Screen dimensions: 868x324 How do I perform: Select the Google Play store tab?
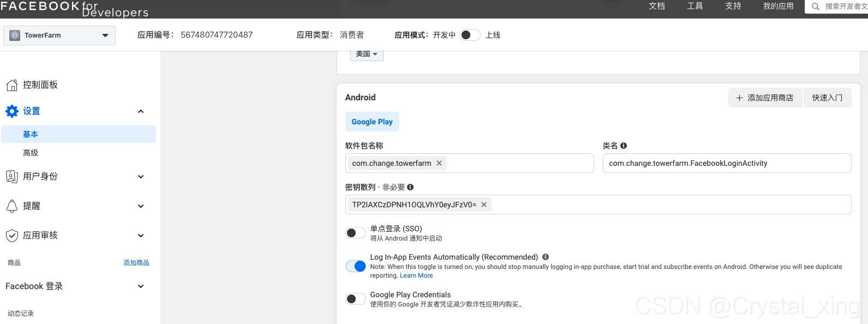tap(372, 122)
